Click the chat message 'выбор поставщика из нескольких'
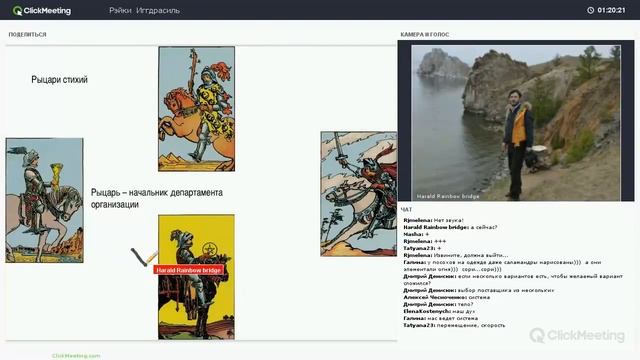Image resolution: width=640 pixels, height=360 pixels. pos(479,290)
